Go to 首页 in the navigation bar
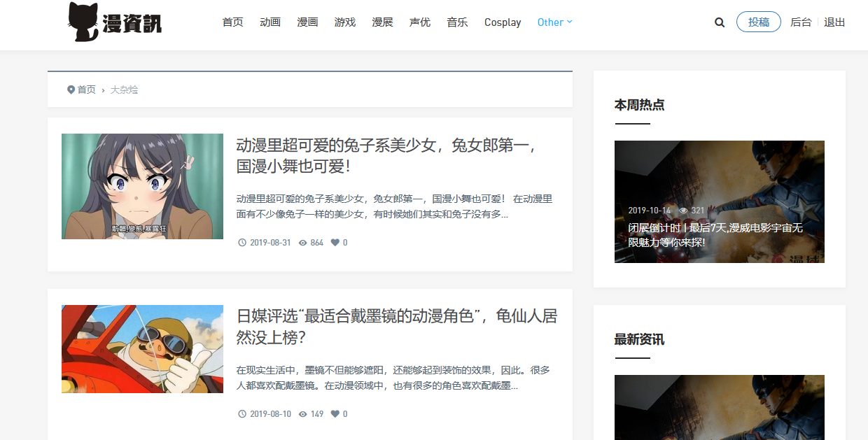 pyautogui.click(x=233, y=22)
